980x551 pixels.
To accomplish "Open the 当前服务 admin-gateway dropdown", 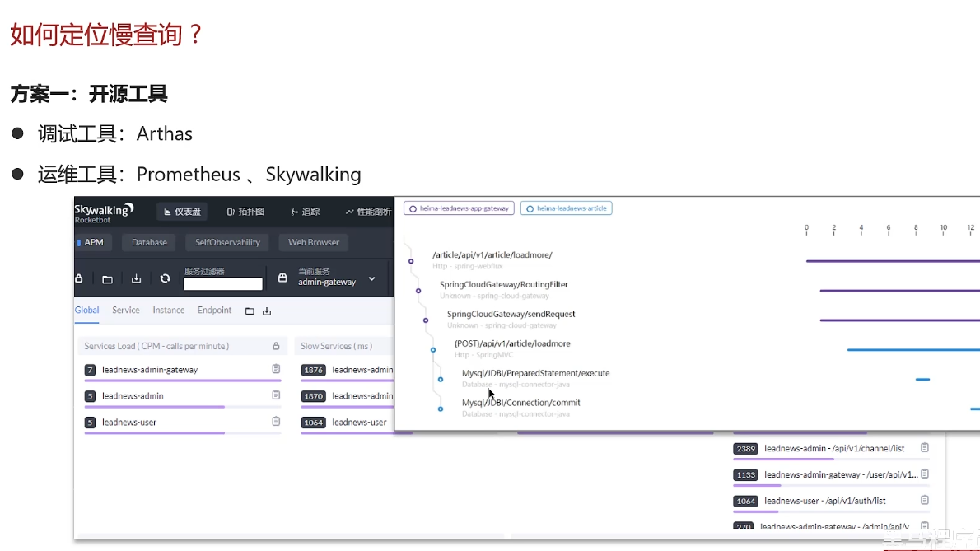I will click(x=336, y=277).
